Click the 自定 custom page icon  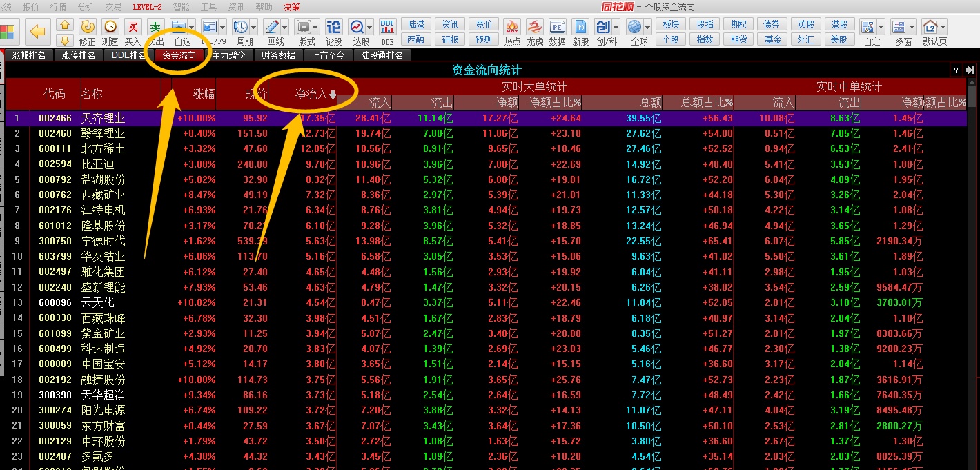(868, 26)
